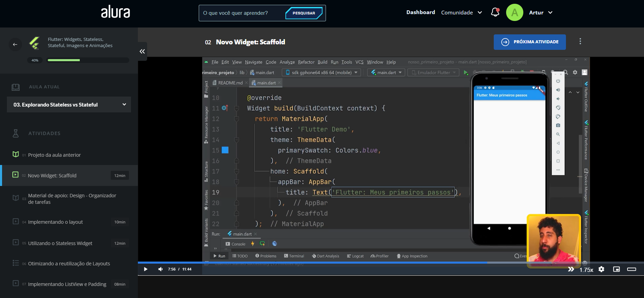Viewport: 644px width, 298px height.
Task: Open the Tools menu in Android Studio
Action: click(x=347, y=62)
